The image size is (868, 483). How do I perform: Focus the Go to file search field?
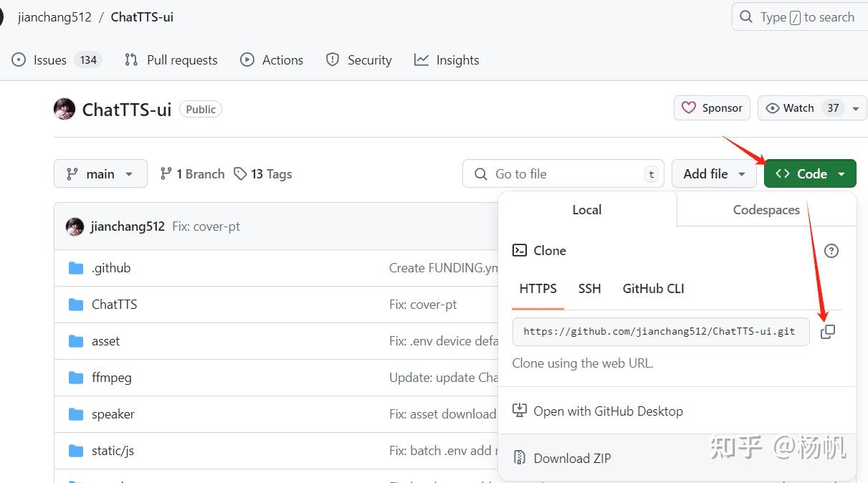[x=563, y=174]
